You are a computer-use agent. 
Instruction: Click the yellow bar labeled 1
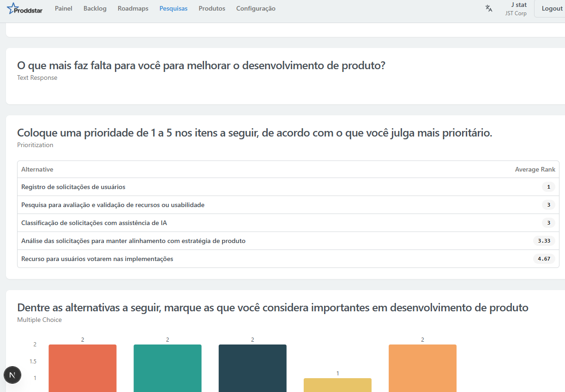(337, 384)
